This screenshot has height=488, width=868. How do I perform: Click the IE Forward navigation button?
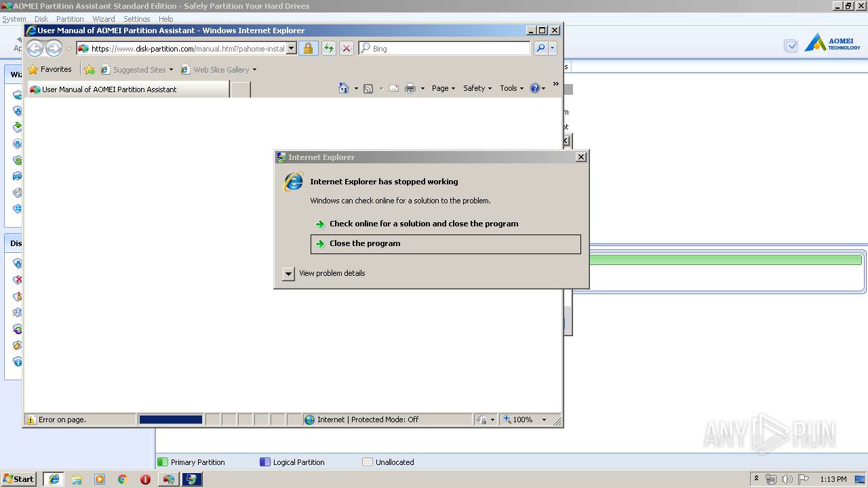click(x=54, y=48)
